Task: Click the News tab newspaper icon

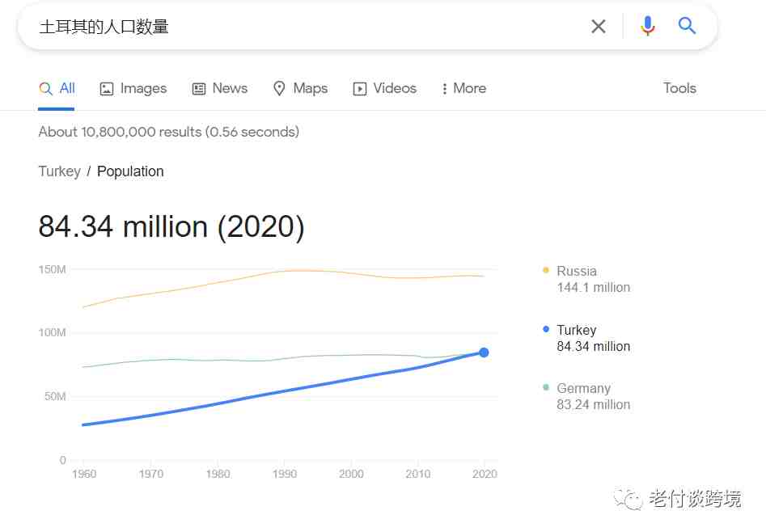Action: pyautogui.click(x=199, y=89)
